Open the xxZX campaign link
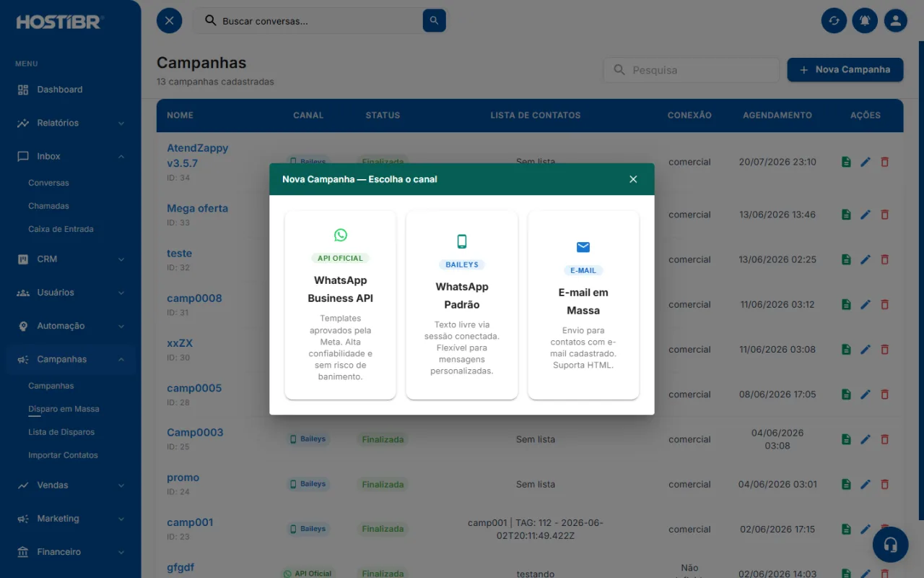924x578 pixels. [180, 342]
